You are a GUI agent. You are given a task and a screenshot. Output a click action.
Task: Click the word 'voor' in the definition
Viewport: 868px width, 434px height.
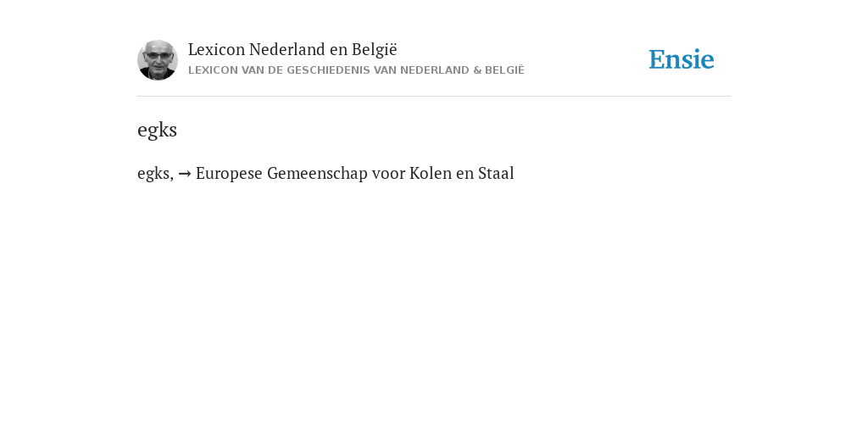[388, 175]
